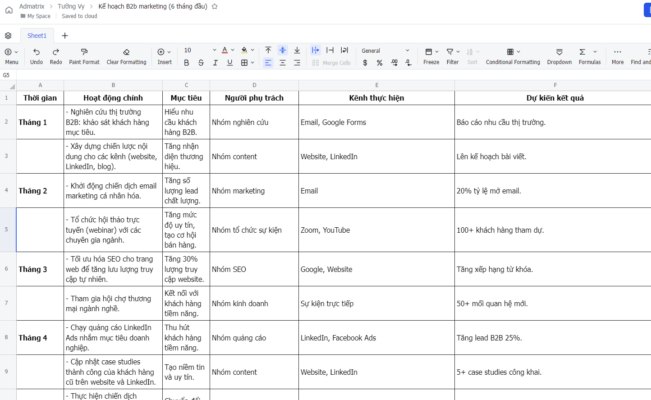The width and height of the screenshot is (651, 400).
Task: Apply currency dollar format
Action: [365, 63]
